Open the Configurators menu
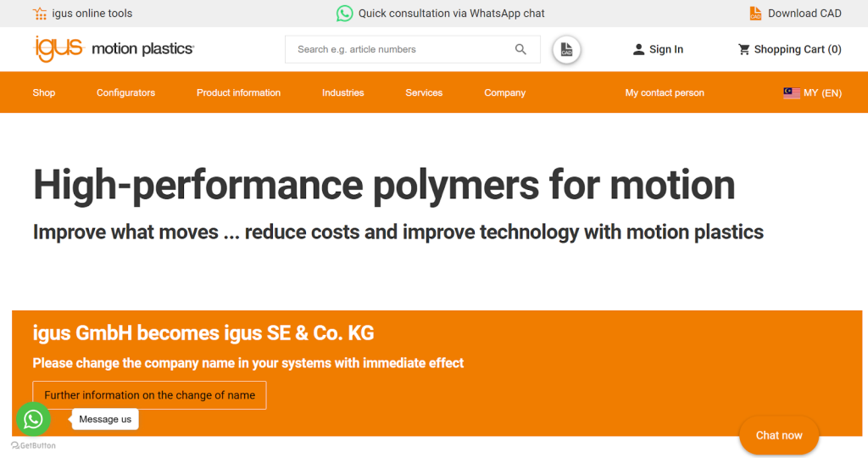Viewport: 868px width, 458px height. 125,92
